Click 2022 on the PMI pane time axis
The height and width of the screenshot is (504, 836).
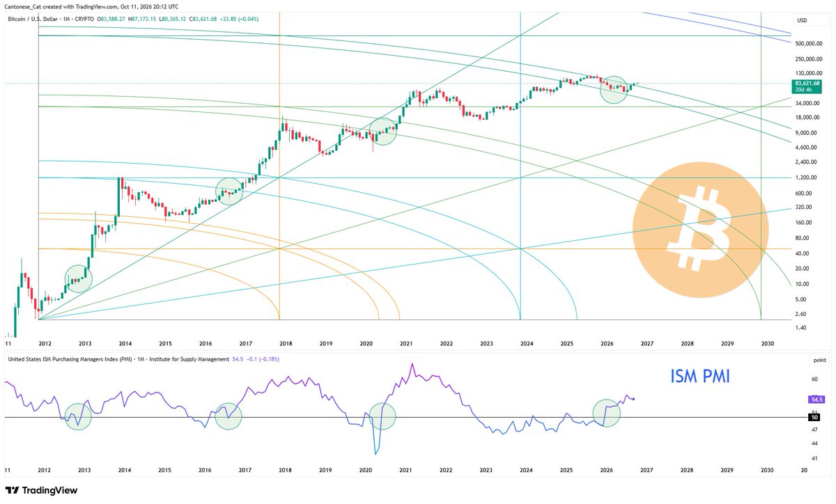447,471
